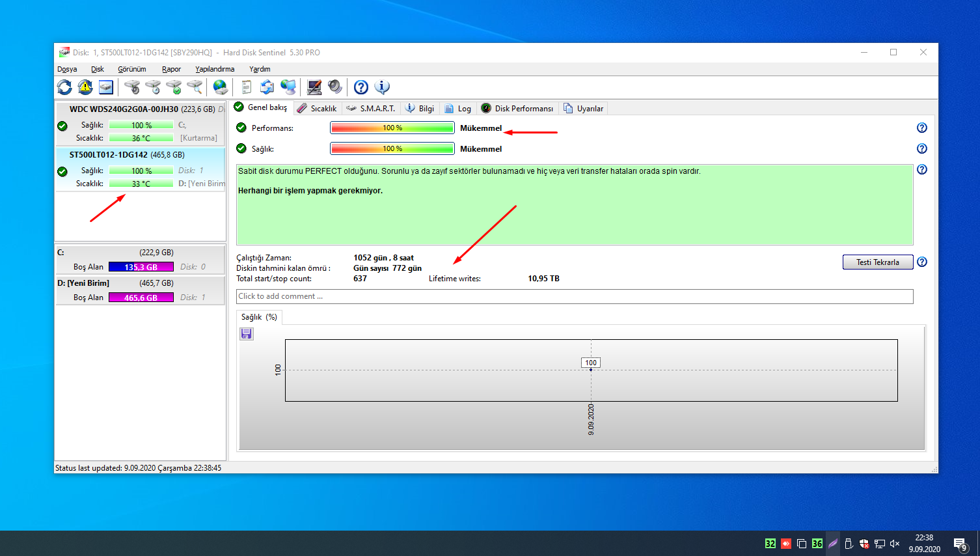Viewport: 980px width, 556px height.
Task: Click the help icon on the Sağlık row
Action: 921,148
